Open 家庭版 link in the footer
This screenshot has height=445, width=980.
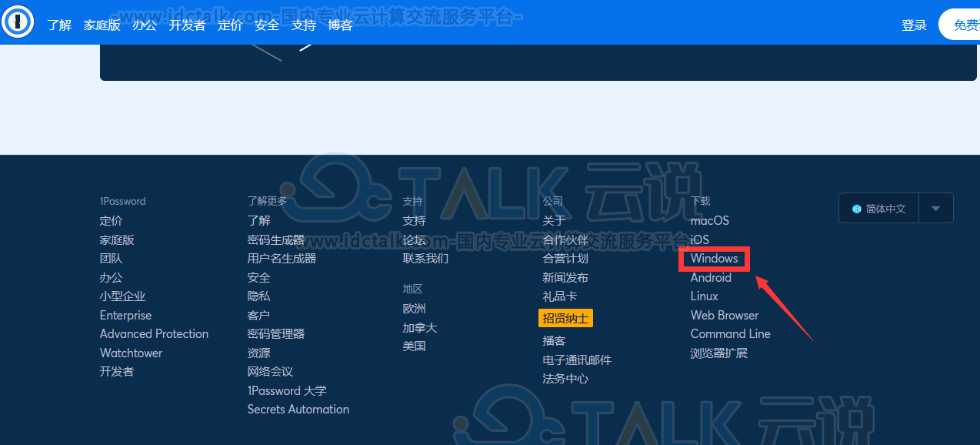point(117,239)
